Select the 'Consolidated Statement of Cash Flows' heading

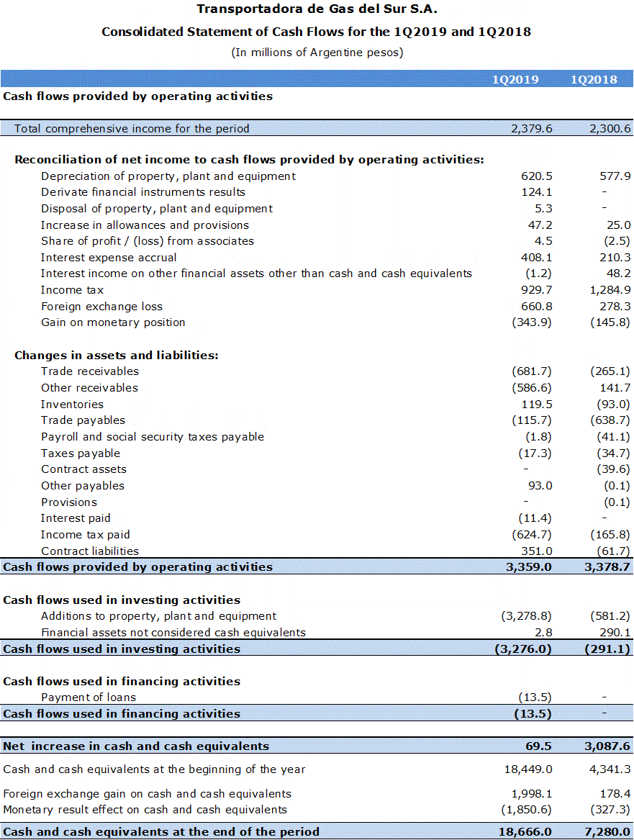coord(317,32)
